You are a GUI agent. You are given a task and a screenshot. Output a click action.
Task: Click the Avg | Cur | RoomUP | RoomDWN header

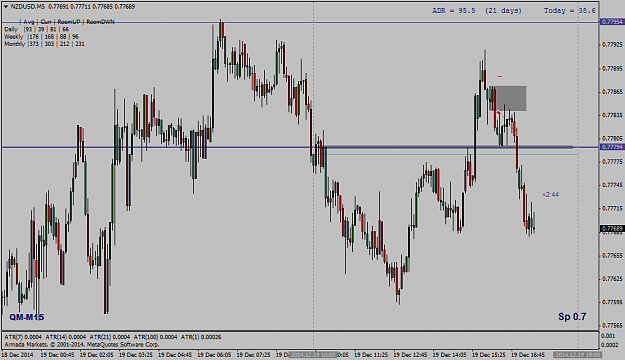coord(67,22)
